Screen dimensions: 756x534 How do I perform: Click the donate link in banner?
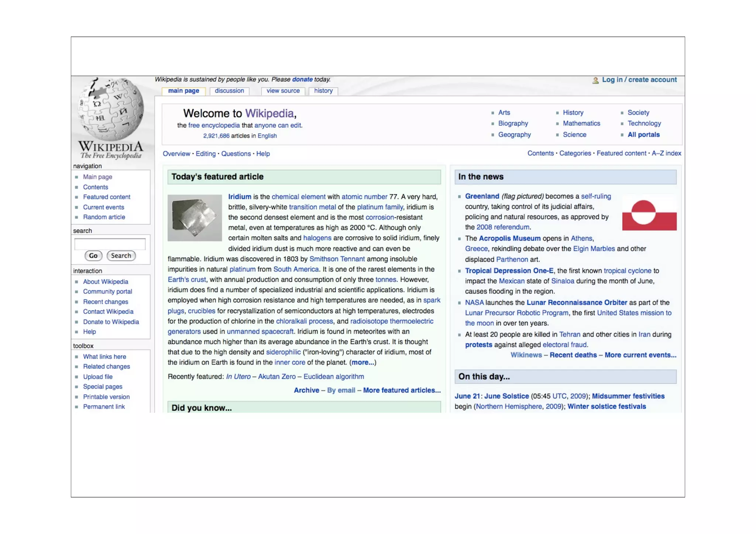302,79
